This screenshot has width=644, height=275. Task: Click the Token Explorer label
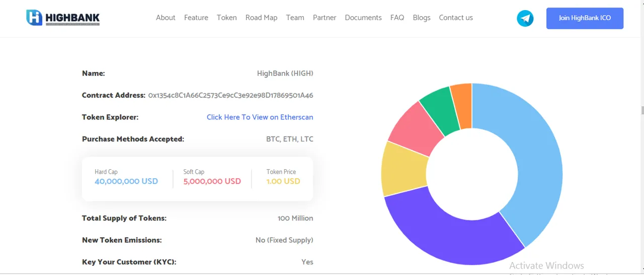click(x=110, y=117)
